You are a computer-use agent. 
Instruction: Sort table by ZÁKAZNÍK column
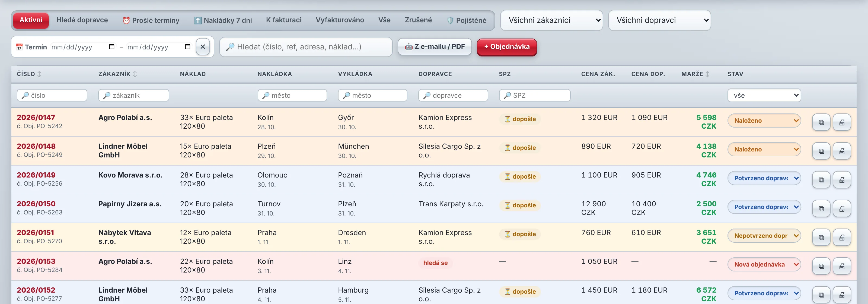[x=118, y=74]
